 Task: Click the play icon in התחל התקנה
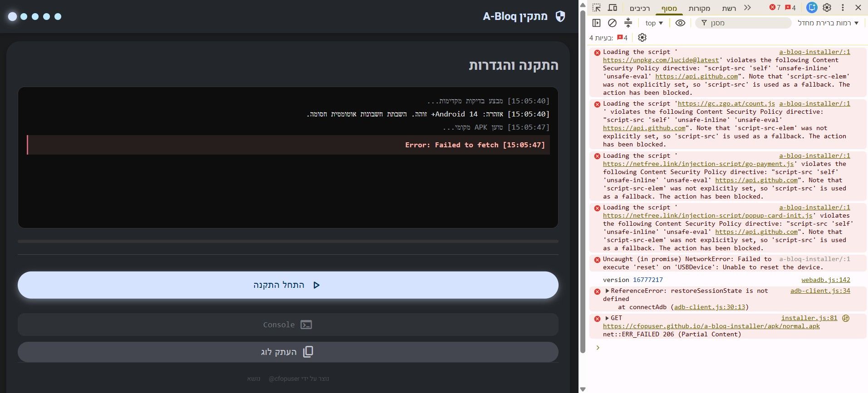317,285
